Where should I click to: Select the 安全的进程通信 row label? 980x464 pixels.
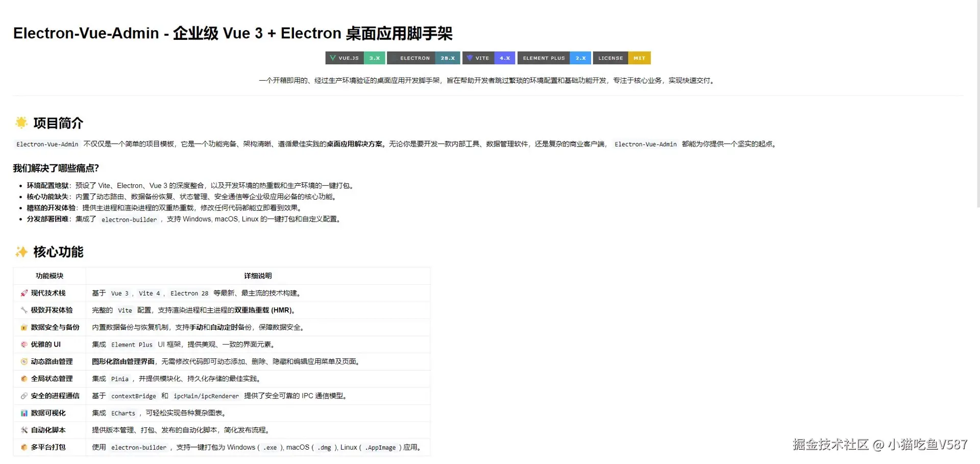[55, 396]
